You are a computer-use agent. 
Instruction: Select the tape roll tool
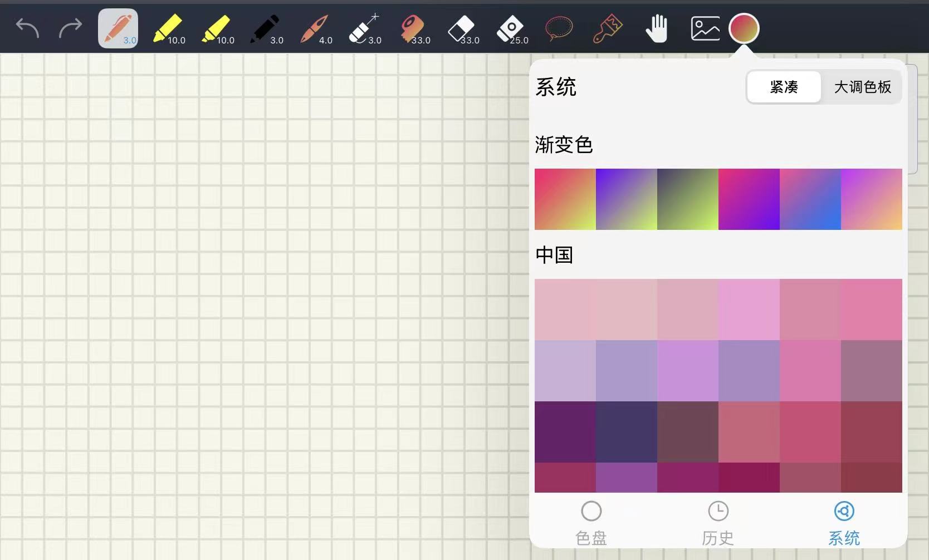(x=414, y=28)
